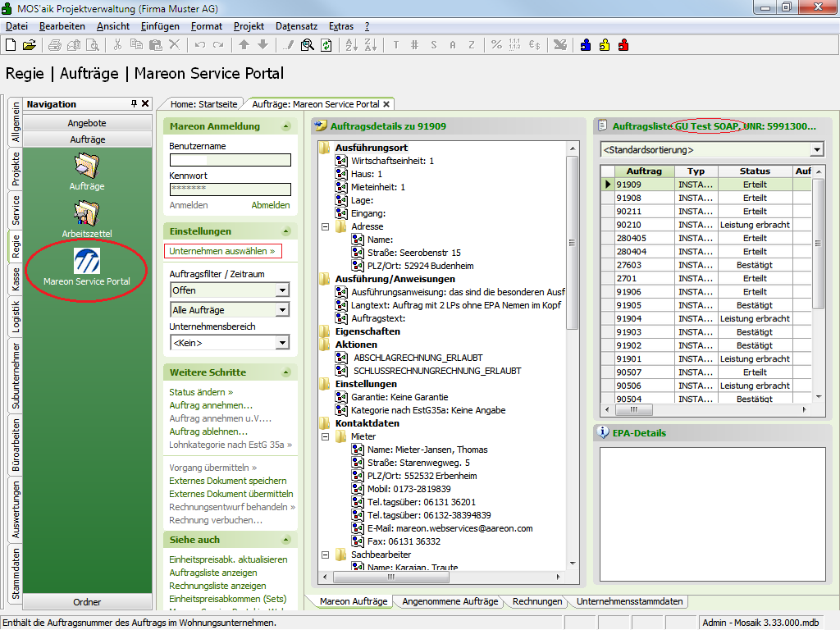Click the open folder toolbar icon
The image size is (840, 630).
coord(29,44)
